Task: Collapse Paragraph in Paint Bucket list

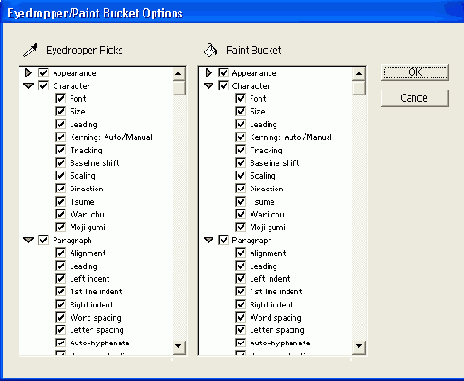Action: click(x=209, y=240)
